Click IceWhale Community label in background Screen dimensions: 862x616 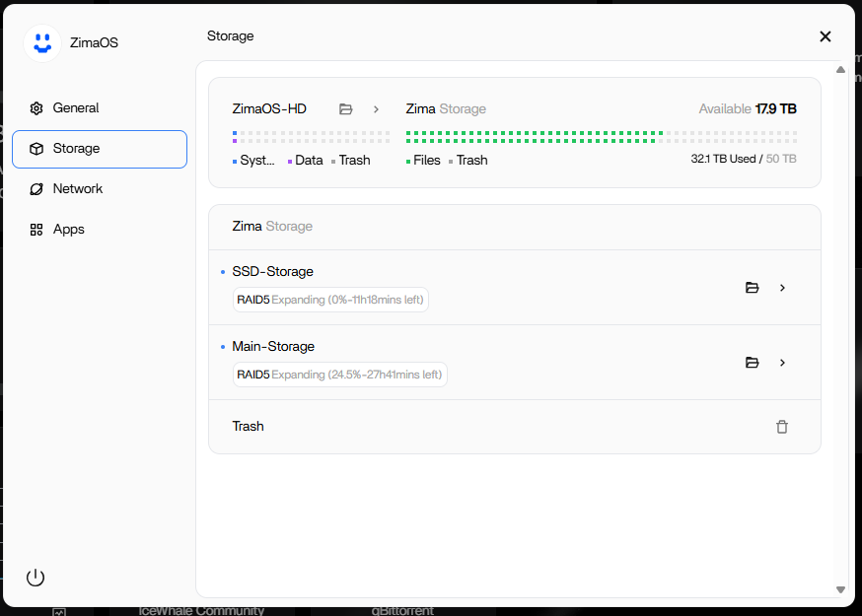tap(201, 610)
